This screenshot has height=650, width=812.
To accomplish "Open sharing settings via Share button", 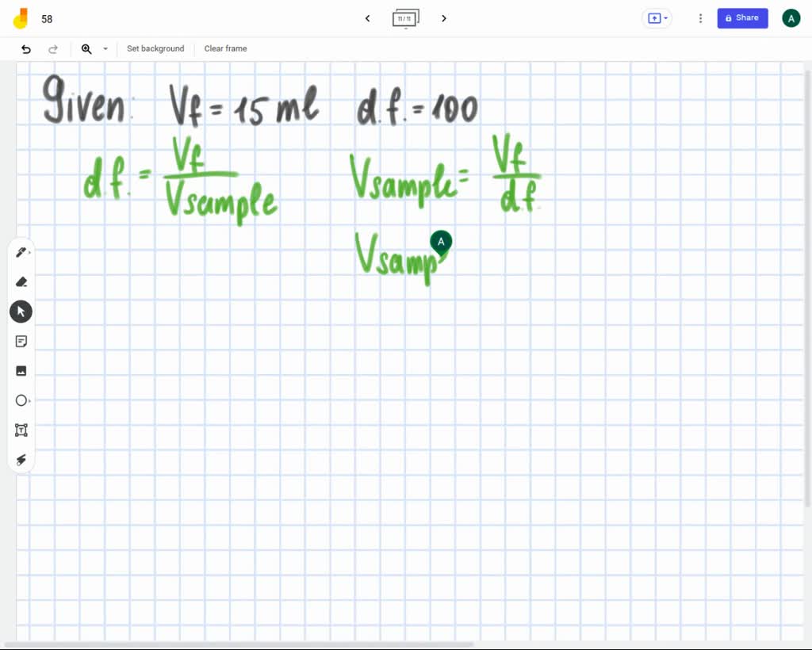I will (x=742, y=17).
